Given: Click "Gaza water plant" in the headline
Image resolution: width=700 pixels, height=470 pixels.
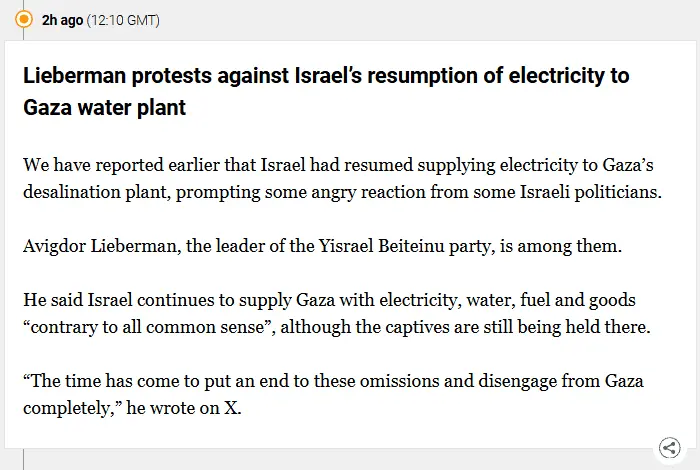Looking at the screenshot, I should click(x=105, y=107).
